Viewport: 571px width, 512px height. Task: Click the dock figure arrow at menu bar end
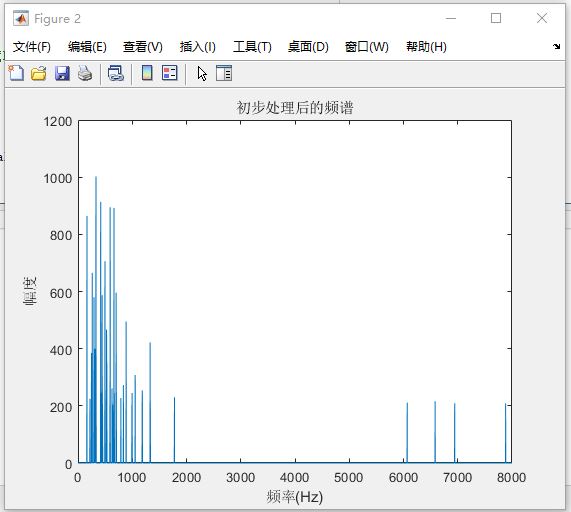point(556,46)
